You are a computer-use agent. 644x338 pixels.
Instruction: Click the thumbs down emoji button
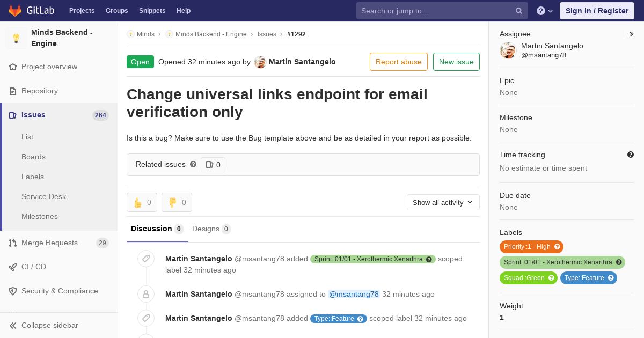177,202
